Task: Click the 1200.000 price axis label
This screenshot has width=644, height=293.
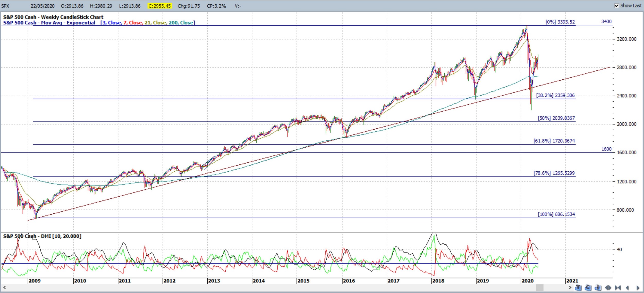Action: 626,181
